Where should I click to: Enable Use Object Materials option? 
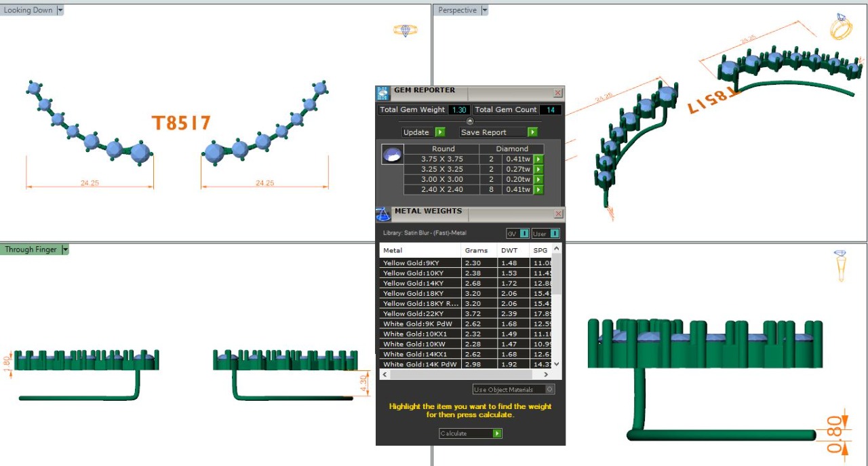[x=549, y=389]
